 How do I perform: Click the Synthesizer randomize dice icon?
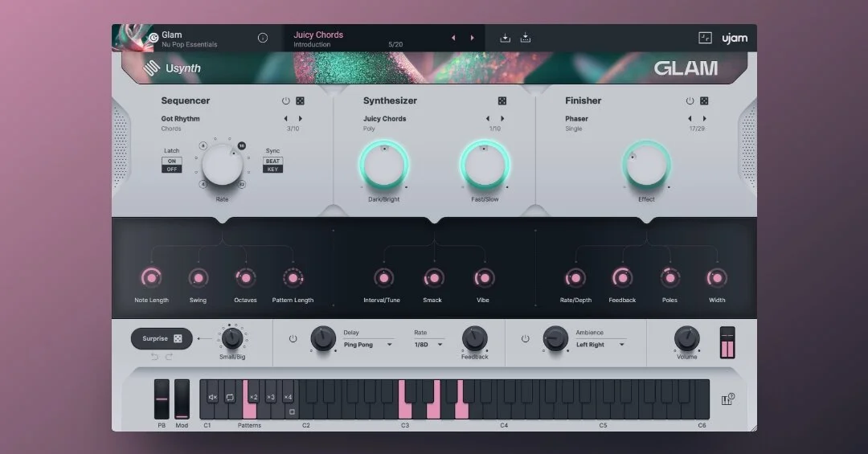coord(502,100)
